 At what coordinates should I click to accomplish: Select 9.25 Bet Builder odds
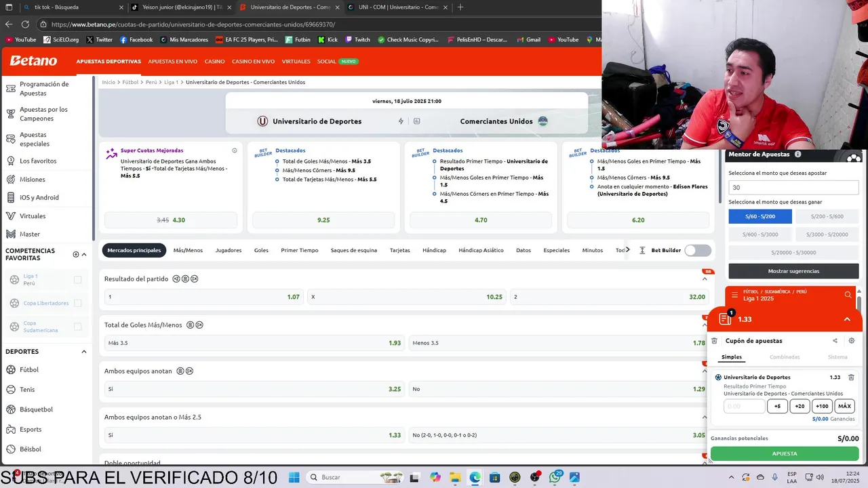[x=323, y=220]
